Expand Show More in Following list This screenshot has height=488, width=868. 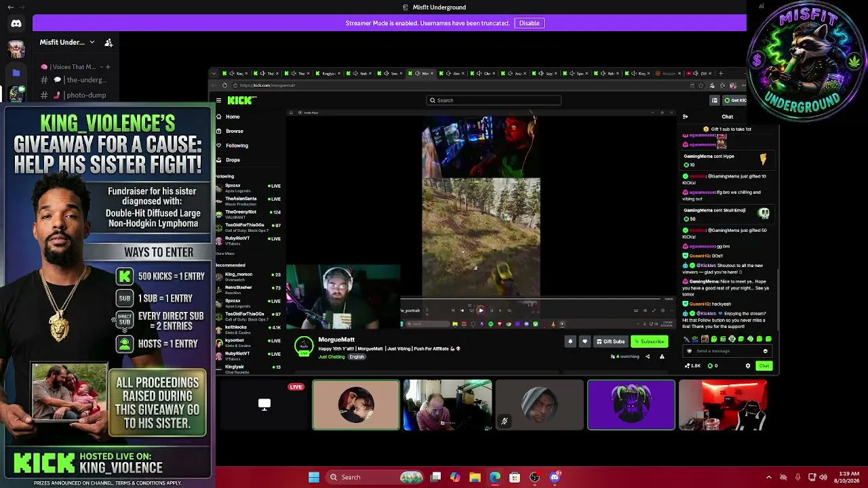coord(224,253)
